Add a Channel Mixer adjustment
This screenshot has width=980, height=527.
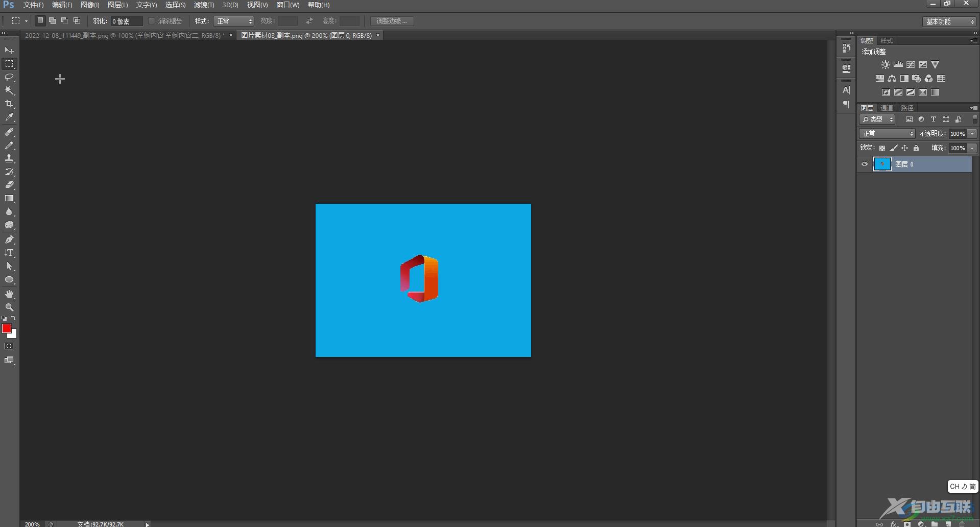pyautogui.click(x=929, y=79)
